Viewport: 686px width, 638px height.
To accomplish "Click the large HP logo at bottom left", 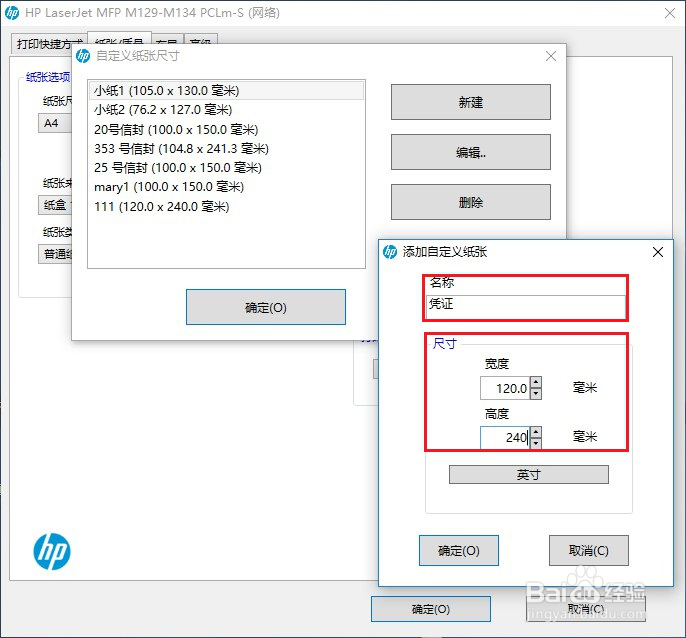I will [52, 551].
